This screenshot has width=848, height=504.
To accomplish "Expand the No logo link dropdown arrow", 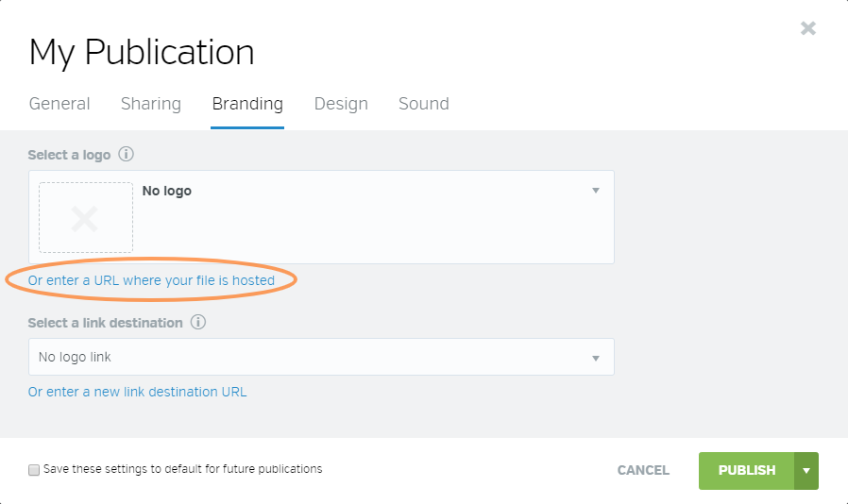I will point(596,358).
